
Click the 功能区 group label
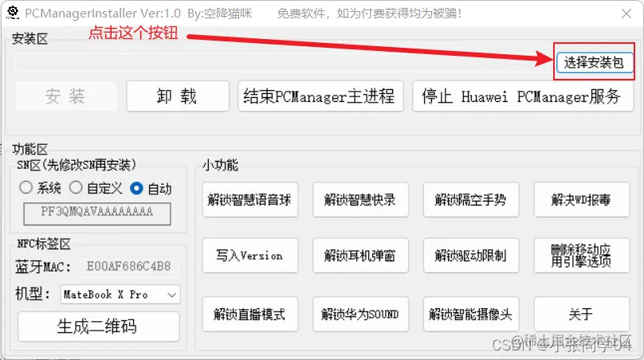(x=30, y=149)
